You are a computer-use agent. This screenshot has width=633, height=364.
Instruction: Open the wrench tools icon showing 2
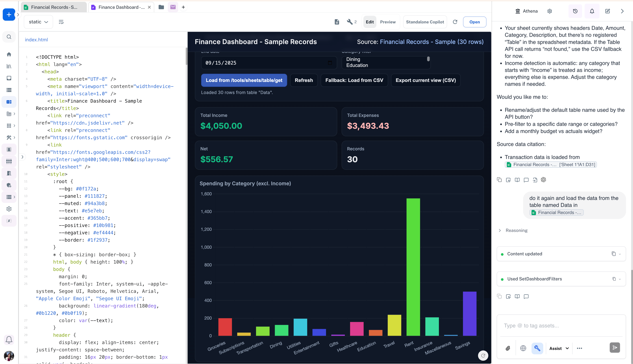click(352, 22)
